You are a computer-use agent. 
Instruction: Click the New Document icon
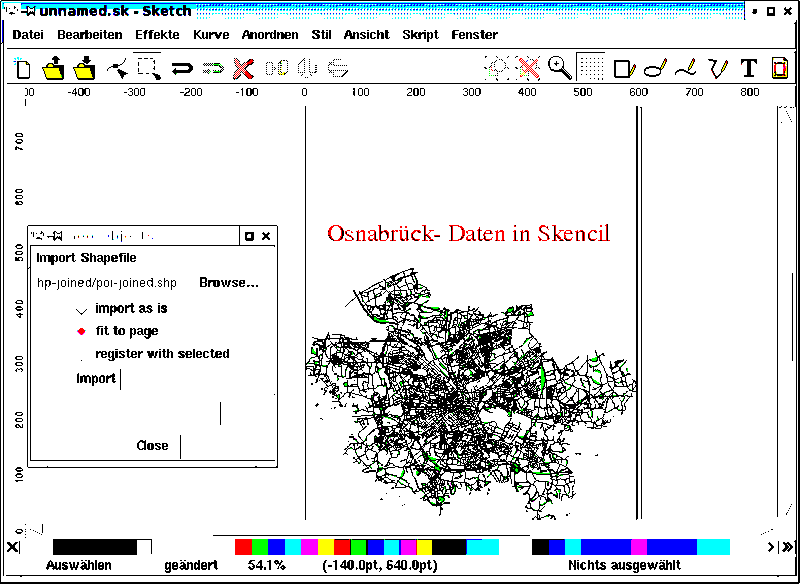point(23,68)
